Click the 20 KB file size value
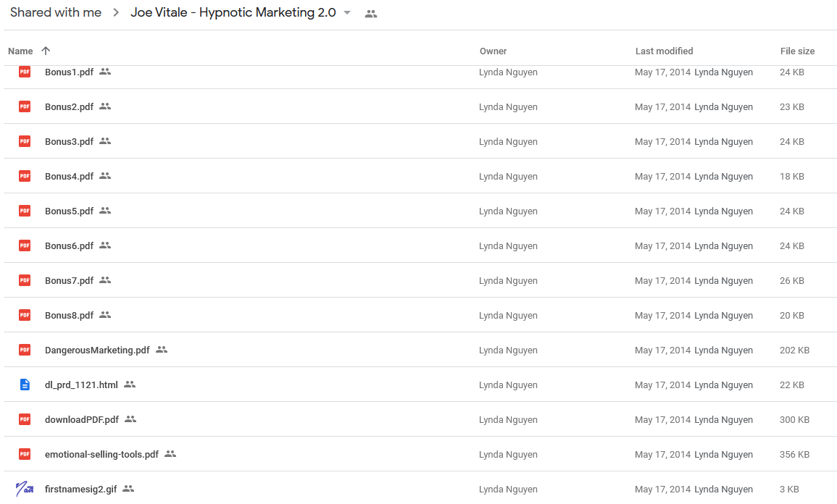 point(791,316)
